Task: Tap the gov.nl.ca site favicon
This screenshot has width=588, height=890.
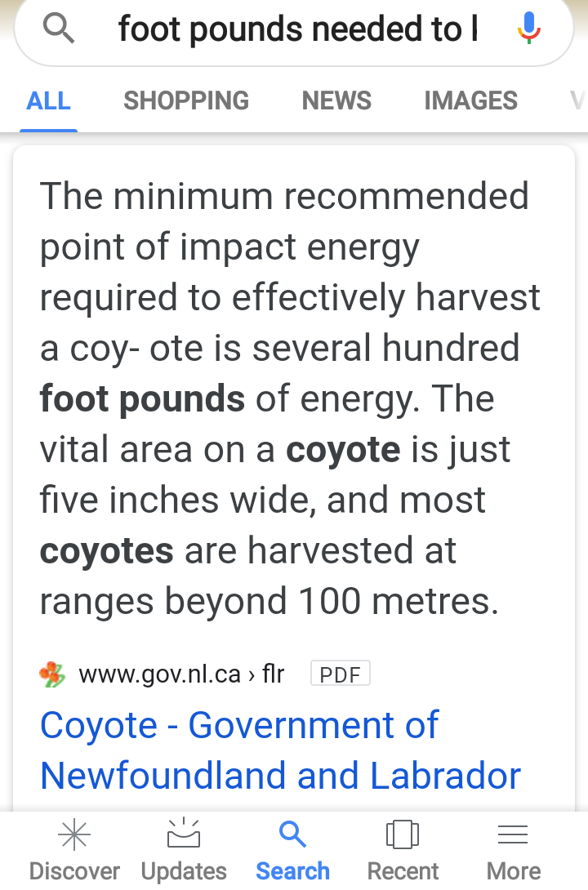Action: tap(52, 674)
